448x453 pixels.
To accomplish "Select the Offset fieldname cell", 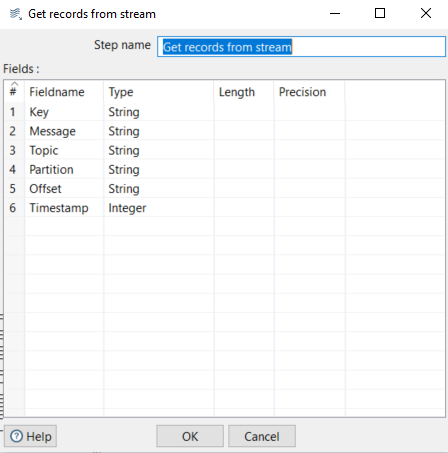I will 64,189.
